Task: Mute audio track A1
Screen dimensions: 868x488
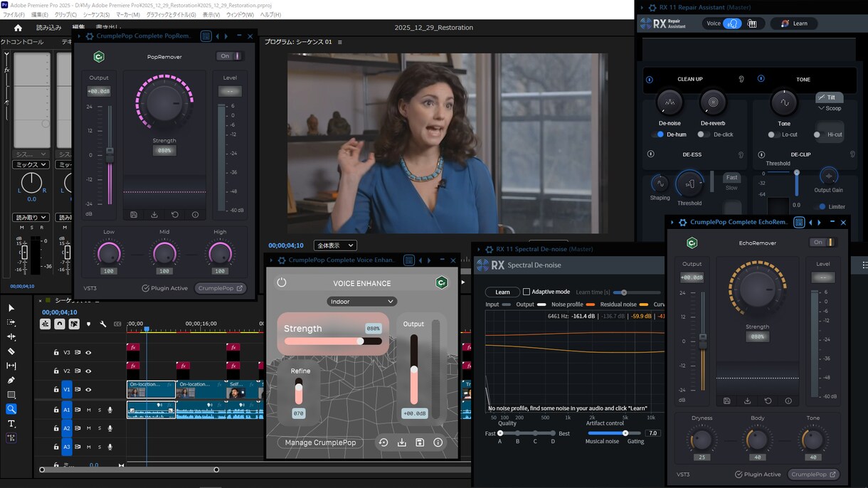Action: (x=89, y=409)
